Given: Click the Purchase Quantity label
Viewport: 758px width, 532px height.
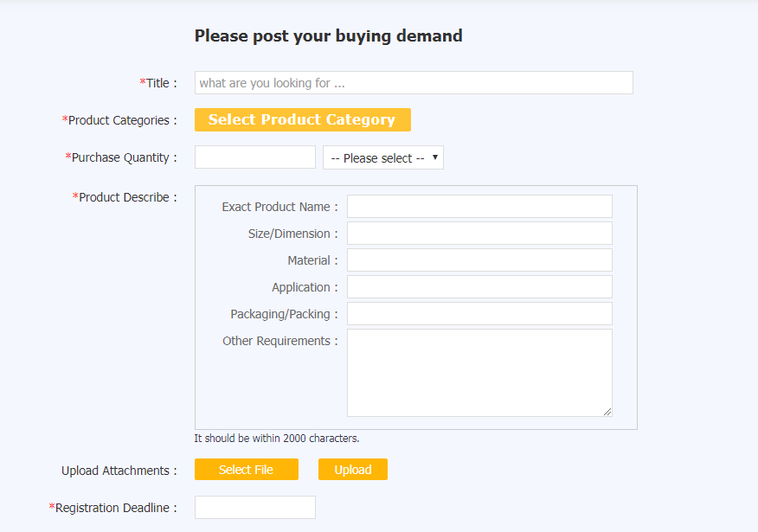Looking at the screenshot, I should click(x=121, y=157).
